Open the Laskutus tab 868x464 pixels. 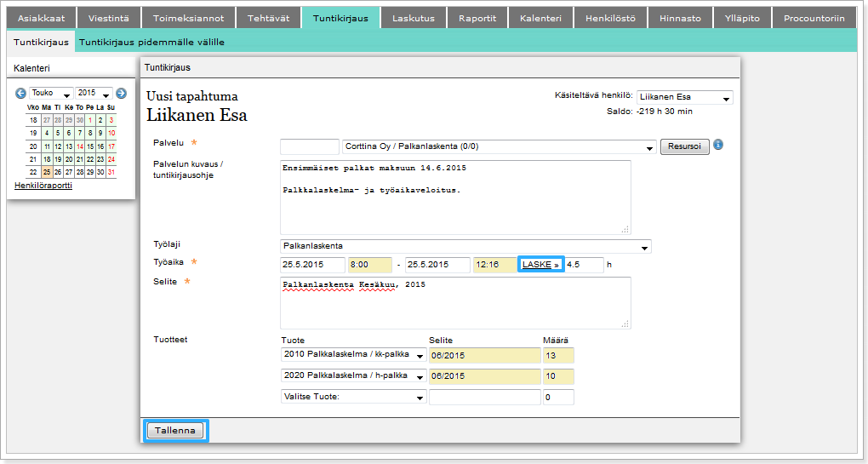click(414, 18)
